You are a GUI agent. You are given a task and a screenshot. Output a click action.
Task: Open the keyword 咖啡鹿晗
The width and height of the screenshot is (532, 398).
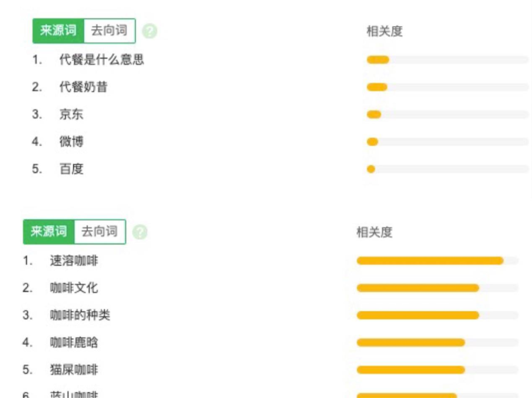pyautogui.click(x=74, y=343)
